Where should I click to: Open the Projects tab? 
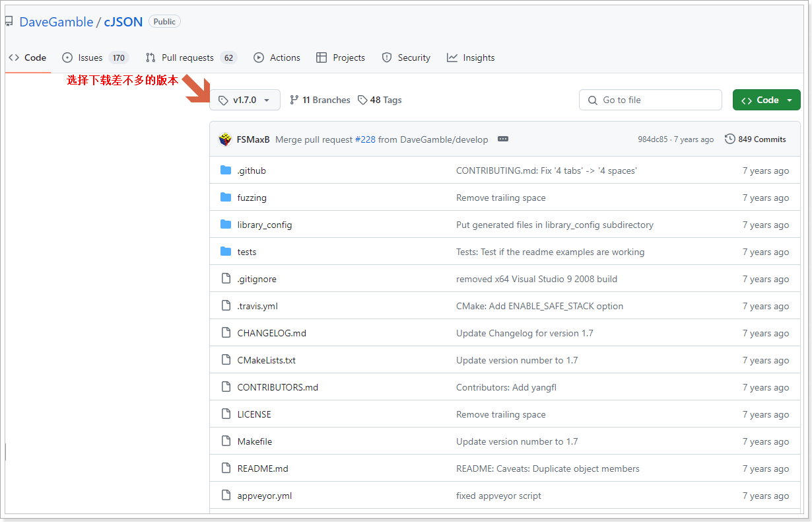pos(341,57)
